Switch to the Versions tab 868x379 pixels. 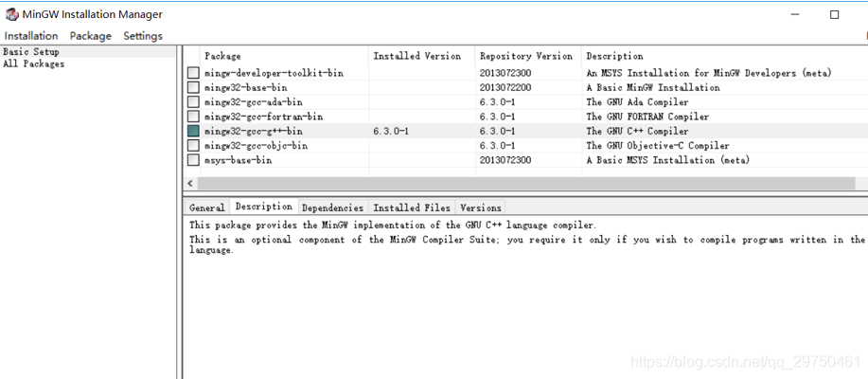coord(481,208)
